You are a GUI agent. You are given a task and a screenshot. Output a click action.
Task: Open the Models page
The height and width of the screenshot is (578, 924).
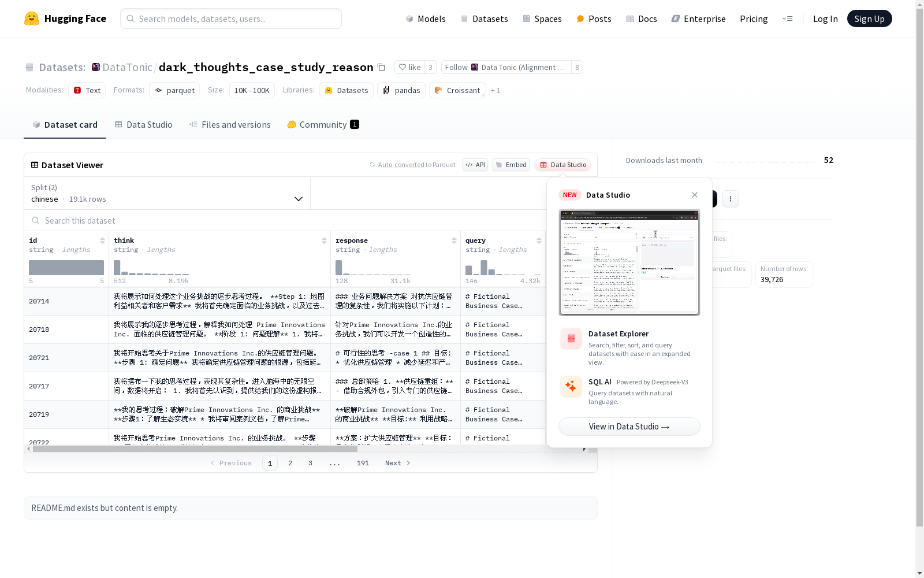(x=426, y=18)
